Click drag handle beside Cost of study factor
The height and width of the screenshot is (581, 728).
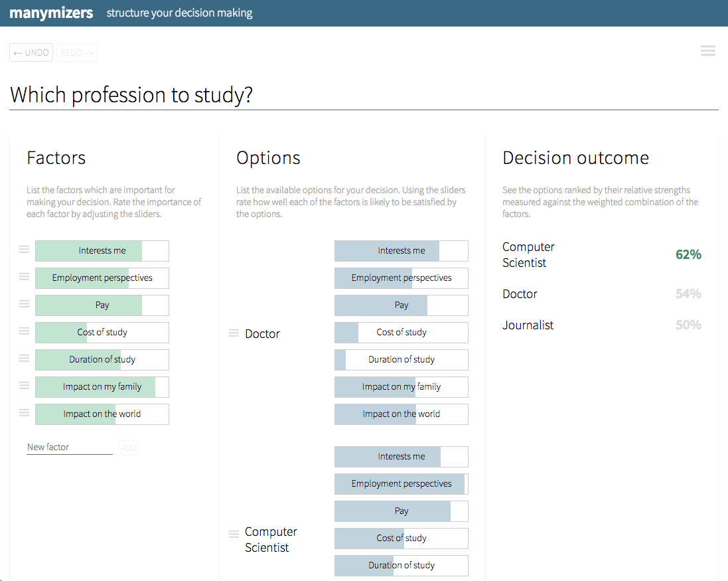24,331
